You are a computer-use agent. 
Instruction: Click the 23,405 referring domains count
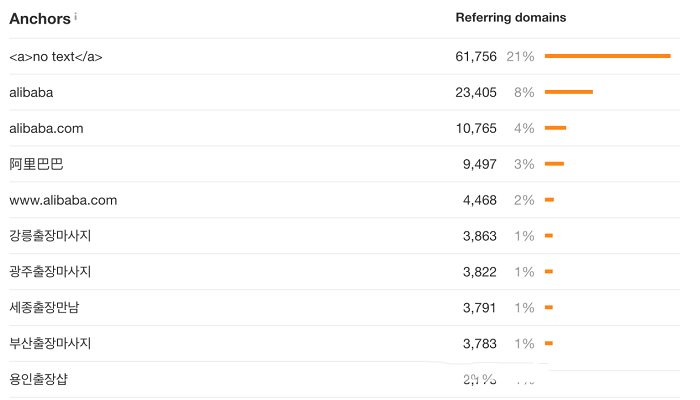point(476,92)
